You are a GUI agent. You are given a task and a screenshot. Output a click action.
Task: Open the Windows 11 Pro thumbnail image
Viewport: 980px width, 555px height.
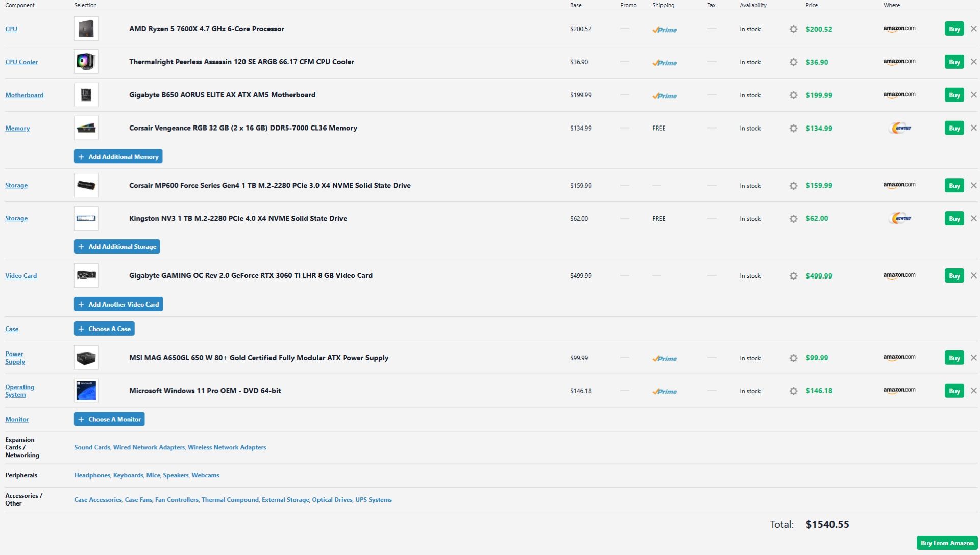point(86,391)
